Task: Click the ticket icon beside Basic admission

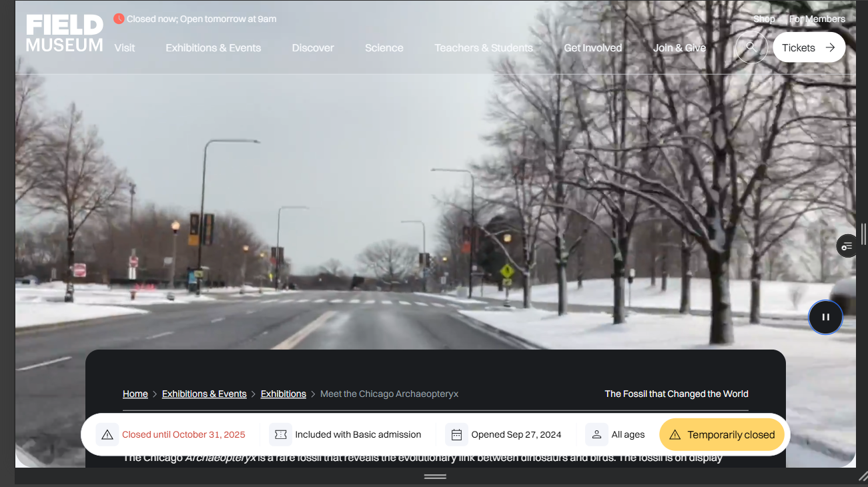Action: pyautogui.click(x=281, y=435)
